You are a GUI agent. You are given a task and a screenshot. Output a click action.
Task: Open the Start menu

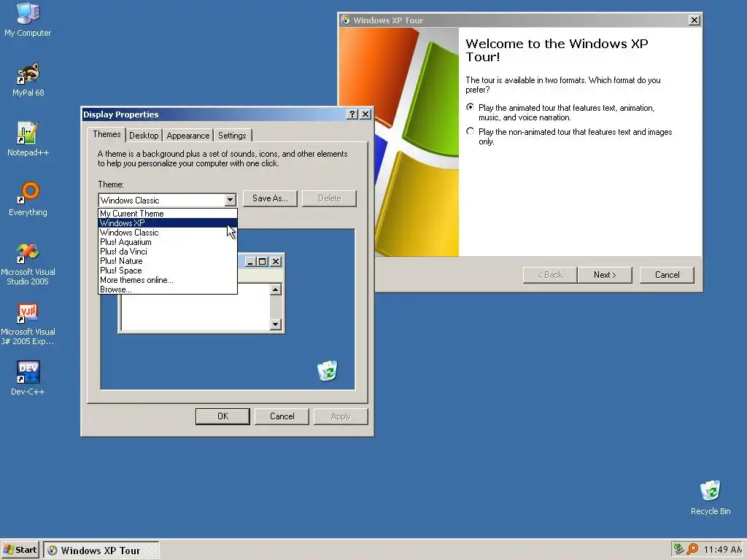pos(20,550)
